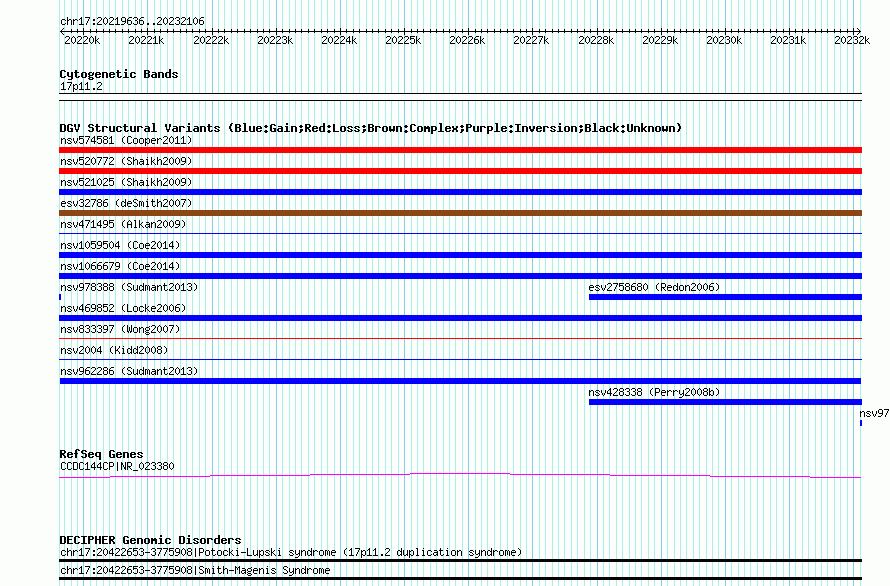Image resolution: width=890 pixels, height=586 pixels.
Task: Select the blue nsv521025 gain bar
Action: pos(460,192)
